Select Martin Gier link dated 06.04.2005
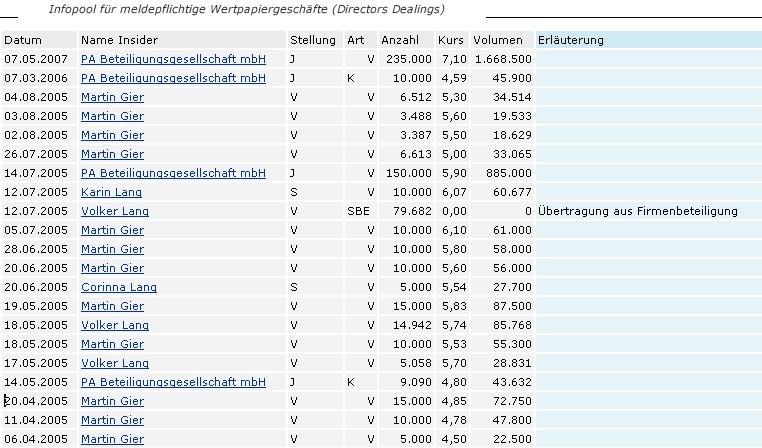This screenshot has width=762, height=448. [112, 439]
